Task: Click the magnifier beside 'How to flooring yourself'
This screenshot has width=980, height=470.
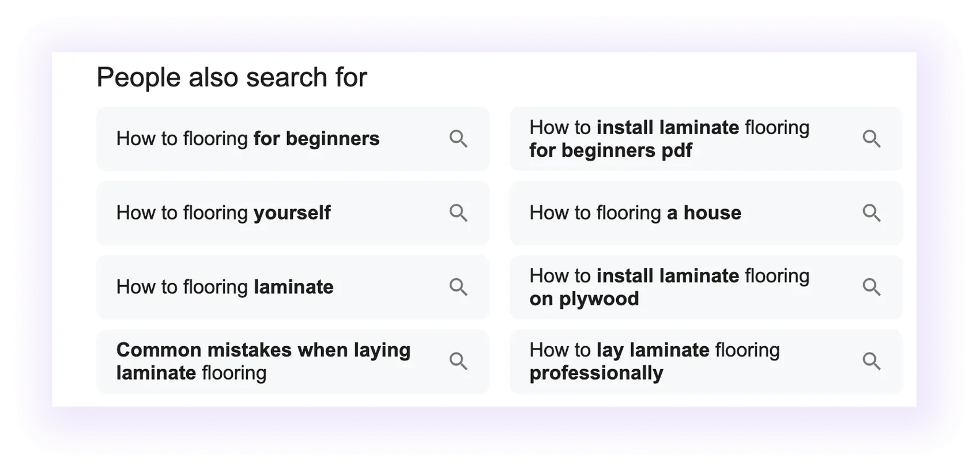Action: coord(459,213)
